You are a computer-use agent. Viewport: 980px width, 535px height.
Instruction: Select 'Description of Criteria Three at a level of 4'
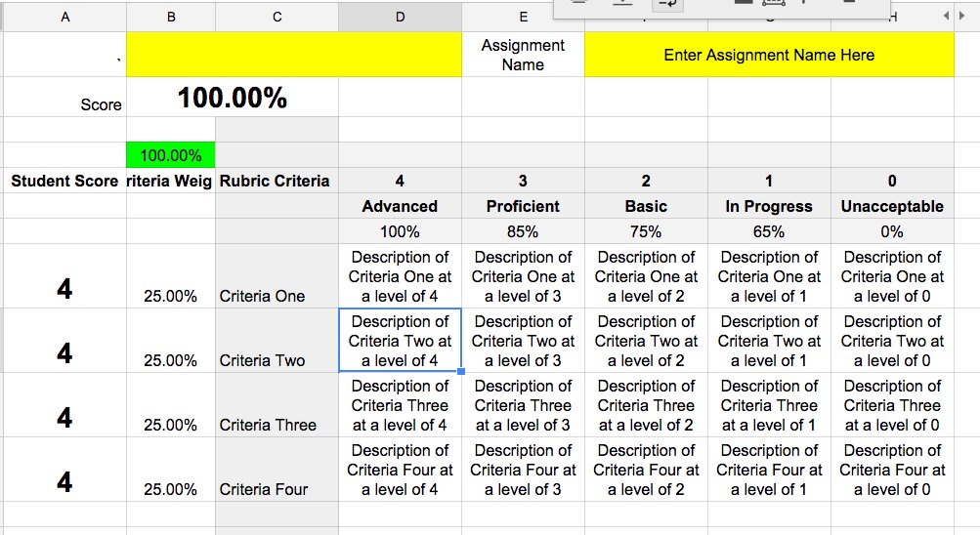point(400,404)
